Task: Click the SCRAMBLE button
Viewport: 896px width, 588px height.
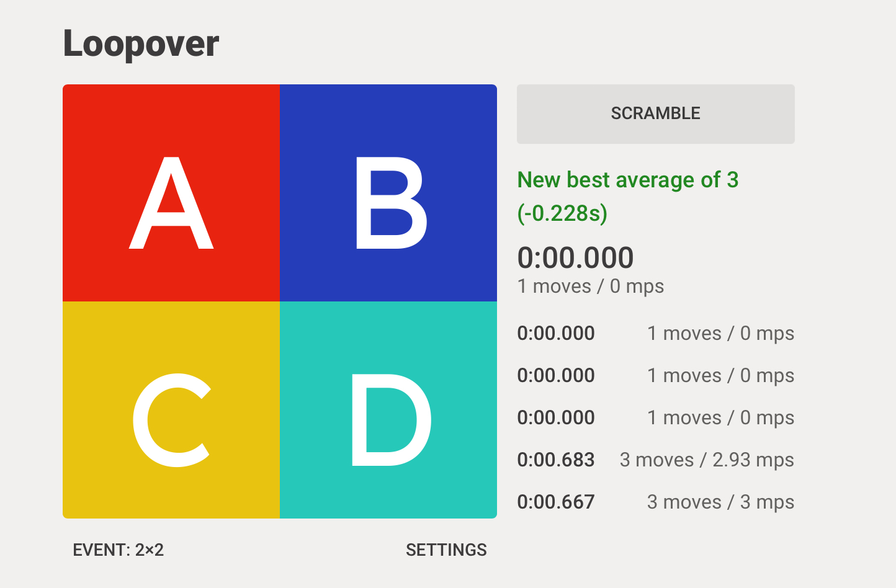Action: click(655, 114)
